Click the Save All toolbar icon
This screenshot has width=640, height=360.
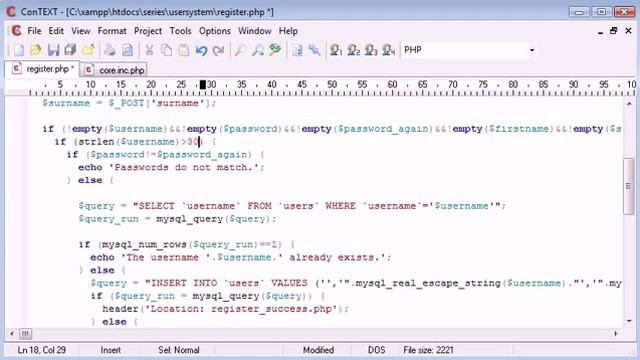[71, 50]
